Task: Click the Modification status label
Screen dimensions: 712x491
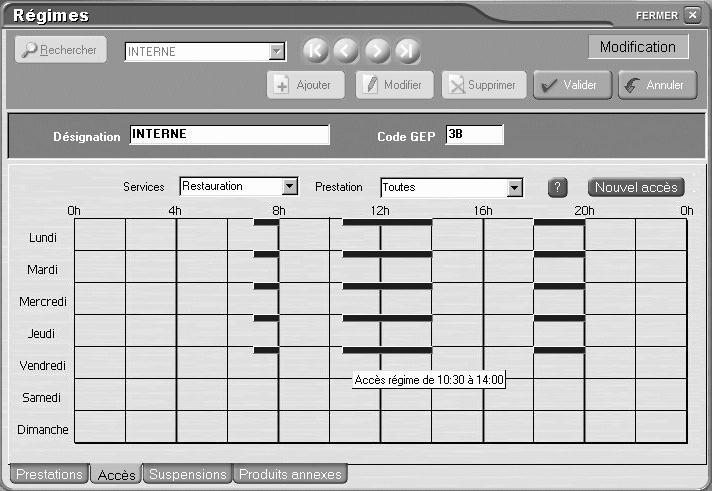Action: [x=638, y=47]
